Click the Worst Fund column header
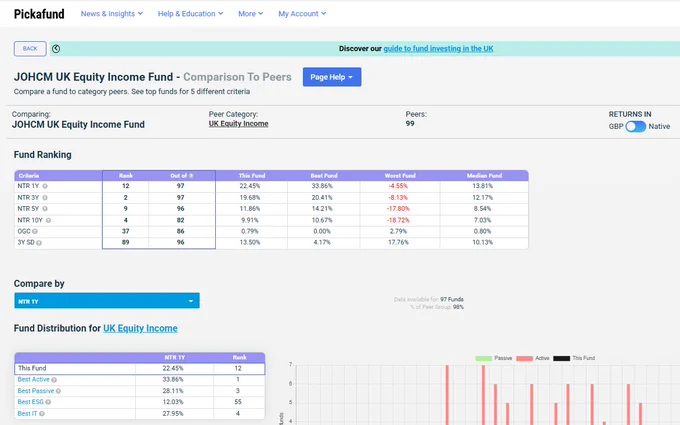The image size is (680, 425). (x=400, y=176)
